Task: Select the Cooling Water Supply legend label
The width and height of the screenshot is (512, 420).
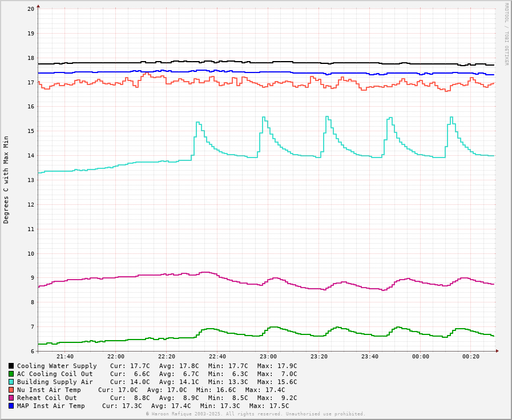Action: 57,366
